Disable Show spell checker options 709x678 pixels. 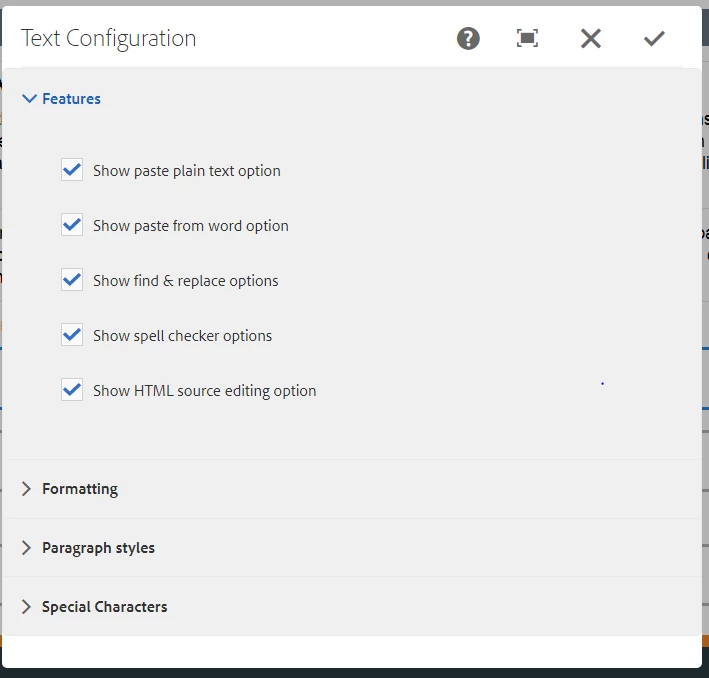[72, 335]
